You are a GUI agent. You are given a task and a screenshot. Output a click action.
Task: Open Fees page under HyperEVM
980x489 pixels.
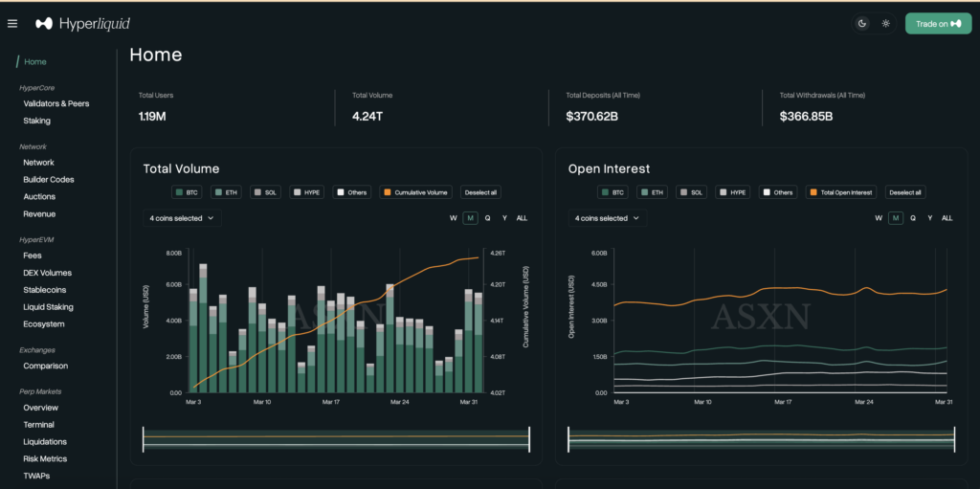coord(33,256)
